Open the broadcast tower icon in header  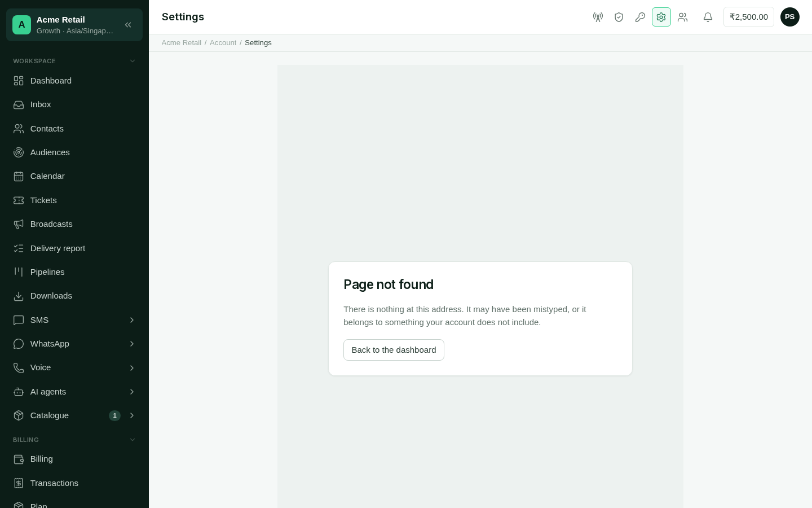coord(598,17)
